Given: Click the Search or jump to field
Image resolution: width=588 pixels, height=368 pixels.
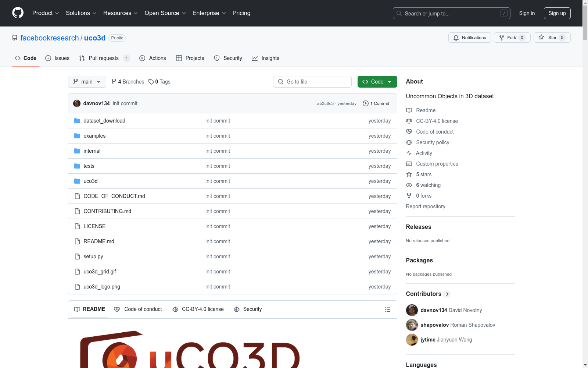Looking at the screenshot, I should point(452,13).
